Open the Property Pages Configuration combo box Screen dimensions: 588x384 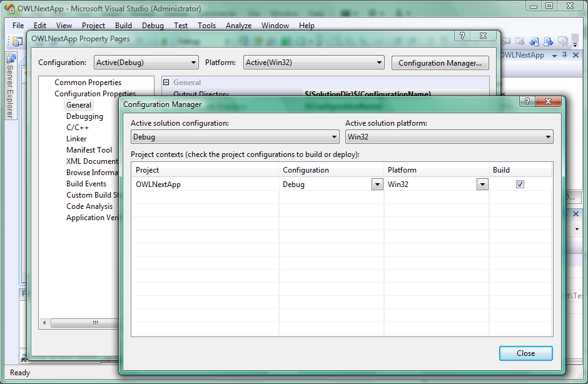pyautogui.click(x=146, y=63)
